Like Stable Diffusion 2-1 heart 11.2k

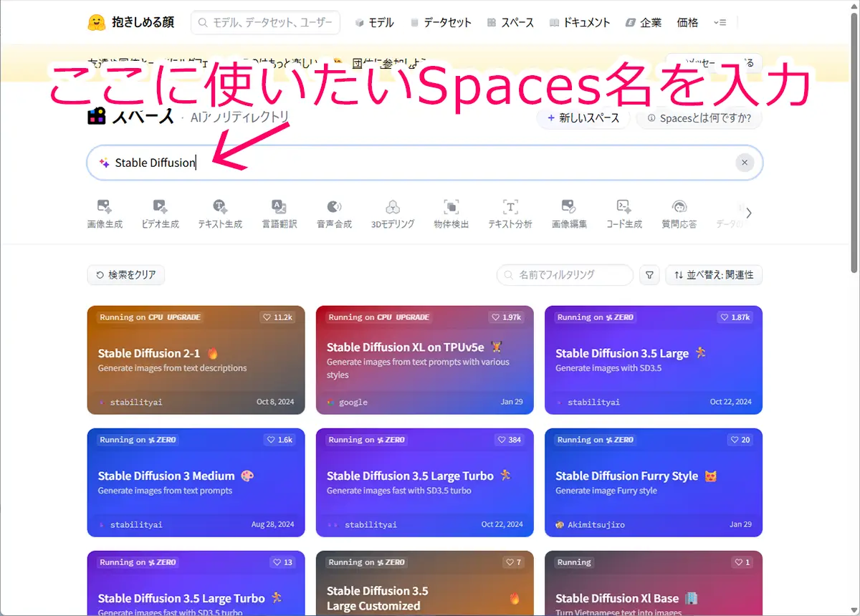point(278,317)
